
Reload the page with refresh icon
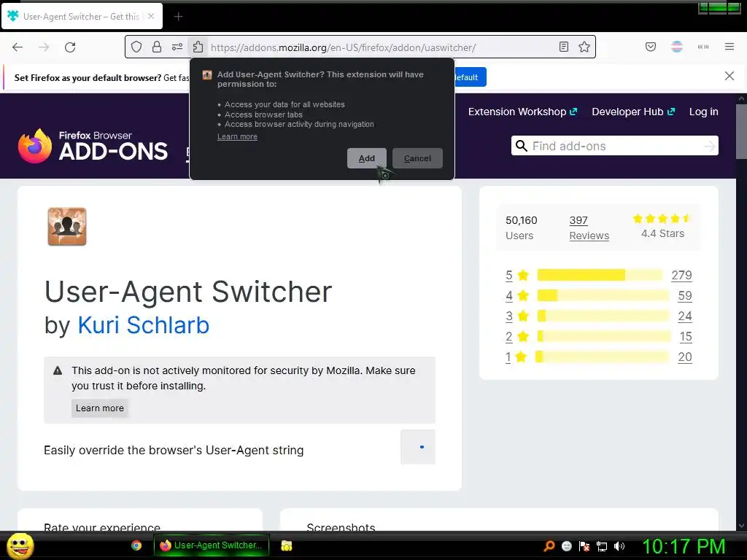click(70, 47)
